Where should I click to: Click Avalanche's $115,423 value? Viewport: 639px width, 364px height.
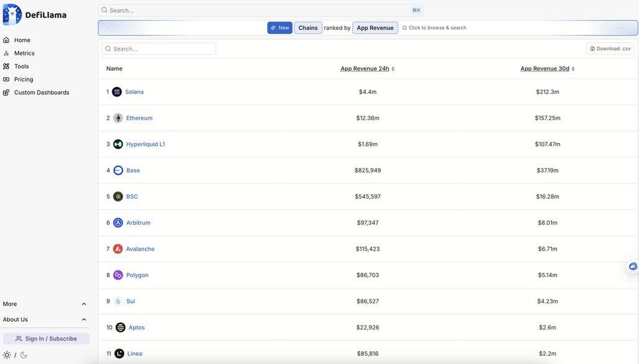click(368, 249)
